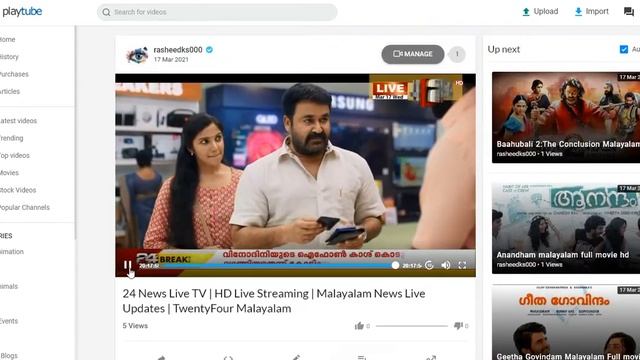
Task: Click the Upload button
Action: [x=540, y=11]
